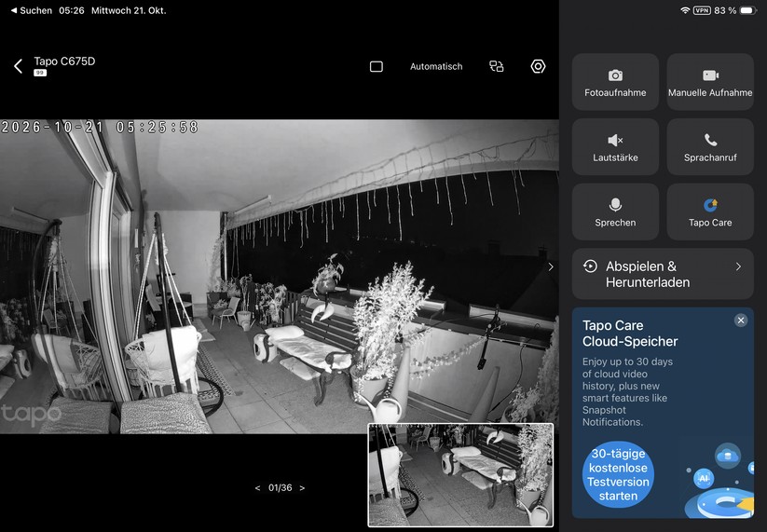Open the Automatisch quality mode selector
767x532 pixels.
coord(436,66)
